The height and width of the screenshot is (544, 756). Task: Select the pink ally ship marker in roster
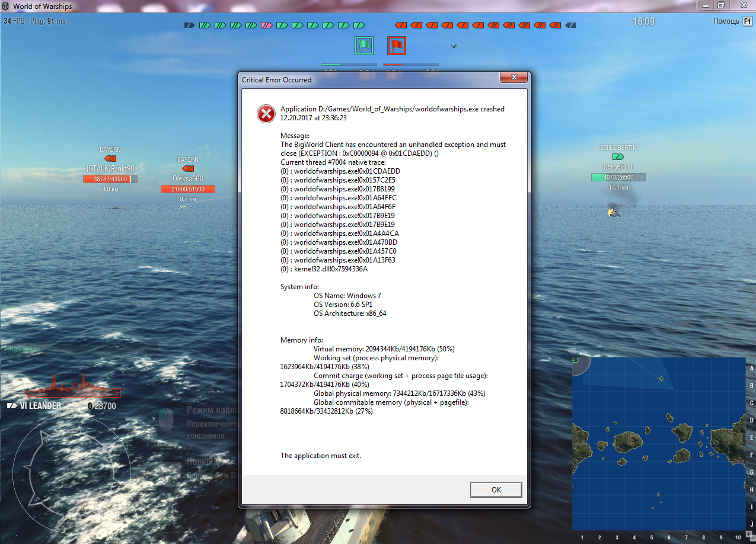pyautogui.click(x=266, y=25)
